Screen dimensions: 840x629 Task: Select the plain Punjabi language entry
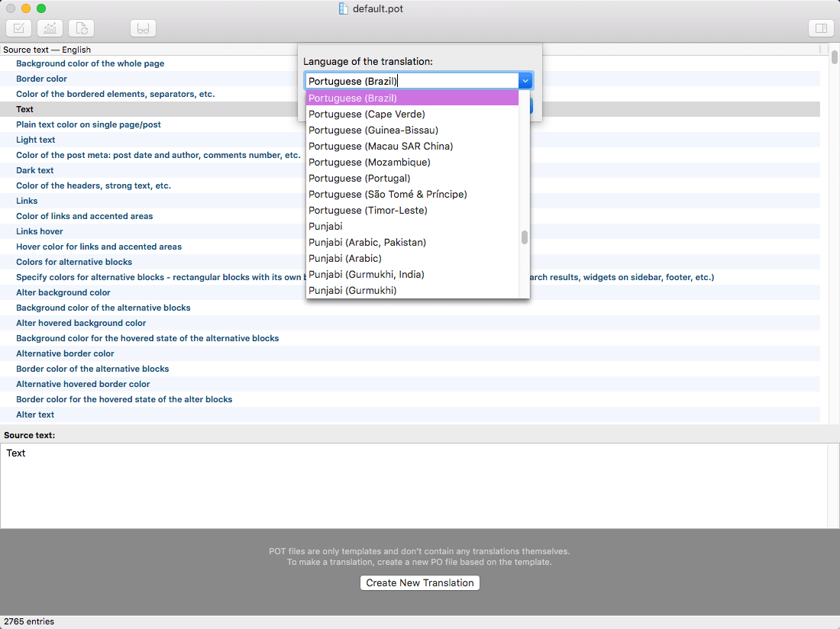(325, 226)
